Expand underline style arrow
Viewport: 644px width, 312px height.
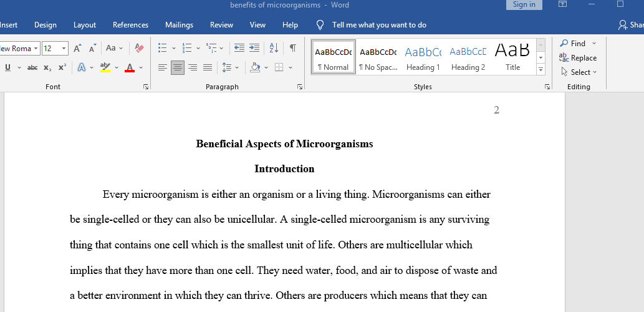click(19, 67)
